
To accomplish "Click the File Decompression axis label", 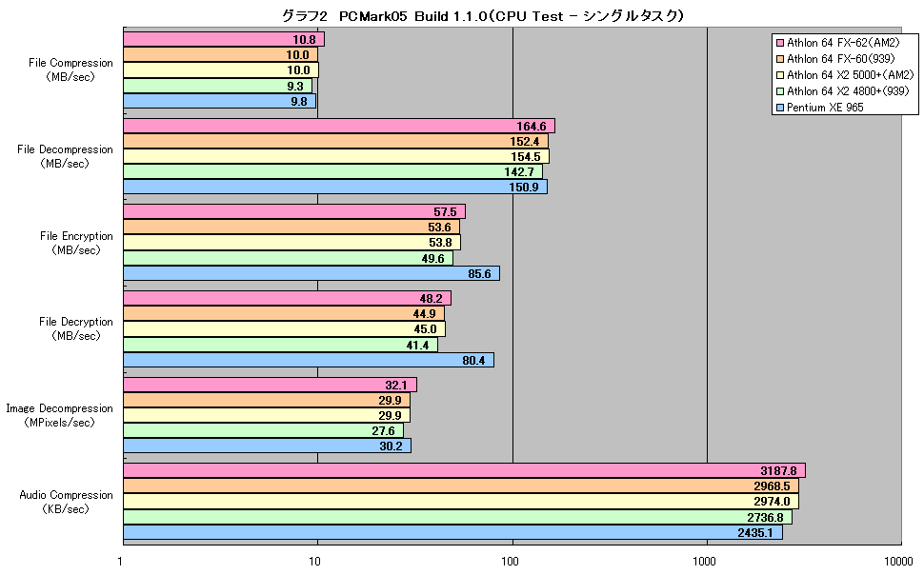I will [65, 157].
